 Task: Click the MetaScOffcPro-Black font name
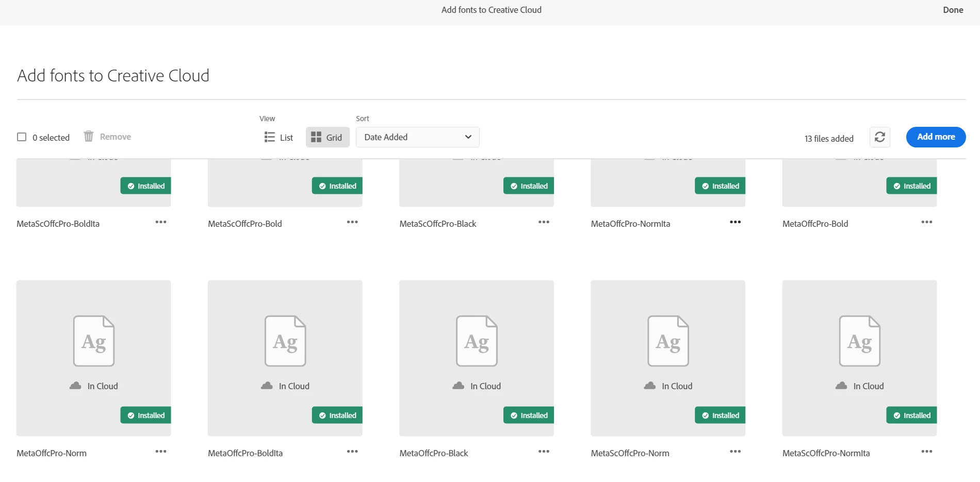pyautogui.click(x=438, y=224)
